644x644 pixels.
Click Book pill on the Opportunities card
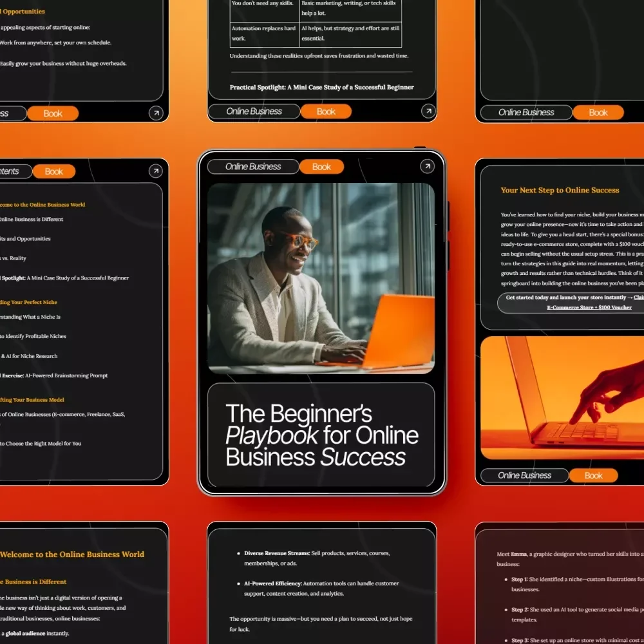coord(53,113)
